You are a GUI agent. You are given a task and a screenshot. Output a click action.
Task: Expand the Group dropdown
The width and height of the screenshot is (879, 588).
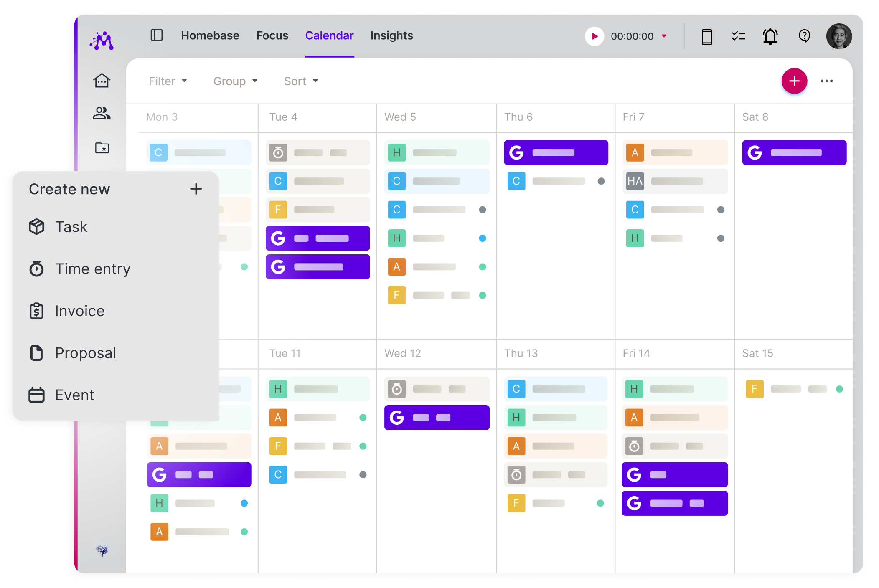tap(234, 81)
